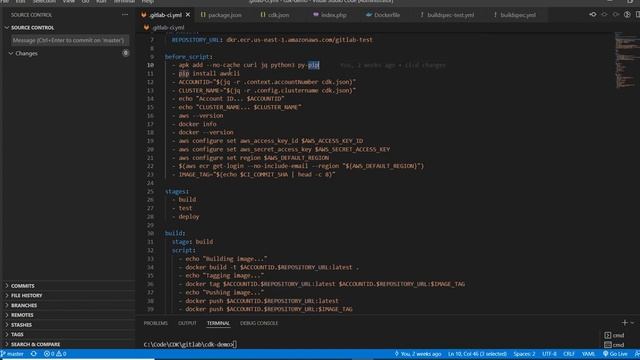Collapse the Changes group
640x360 pixels.
pyautogui.click(x=11, y=53)
